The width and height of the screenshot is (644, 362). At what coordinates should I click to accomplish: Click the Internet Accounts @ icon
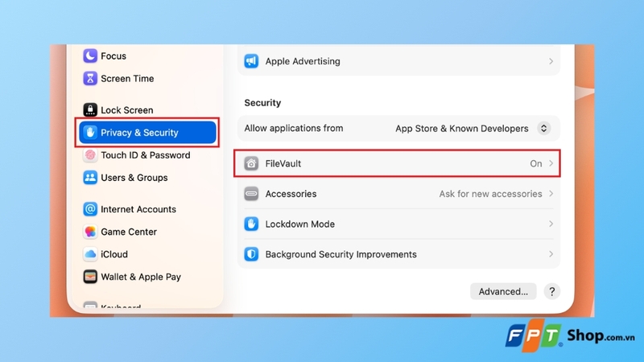pyautogui.click(x=90, y=209)
